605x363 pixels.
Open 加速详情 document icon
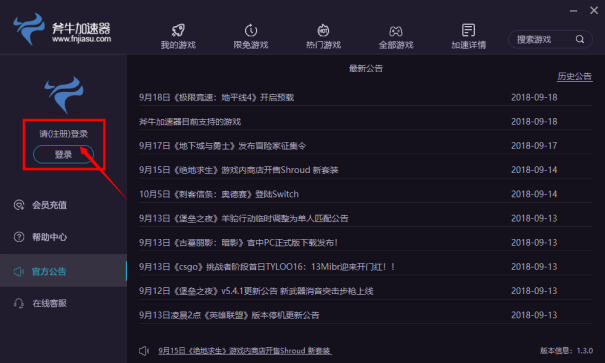click(468, 30)
